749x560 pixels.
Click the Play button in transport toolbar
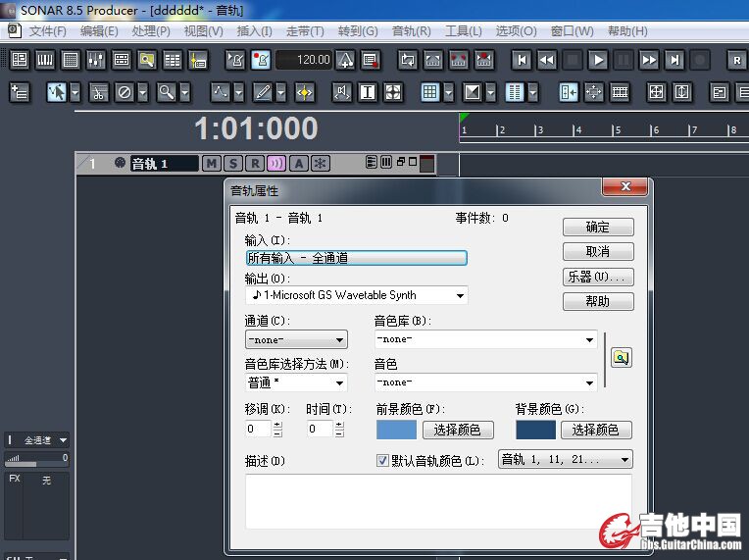598,60
